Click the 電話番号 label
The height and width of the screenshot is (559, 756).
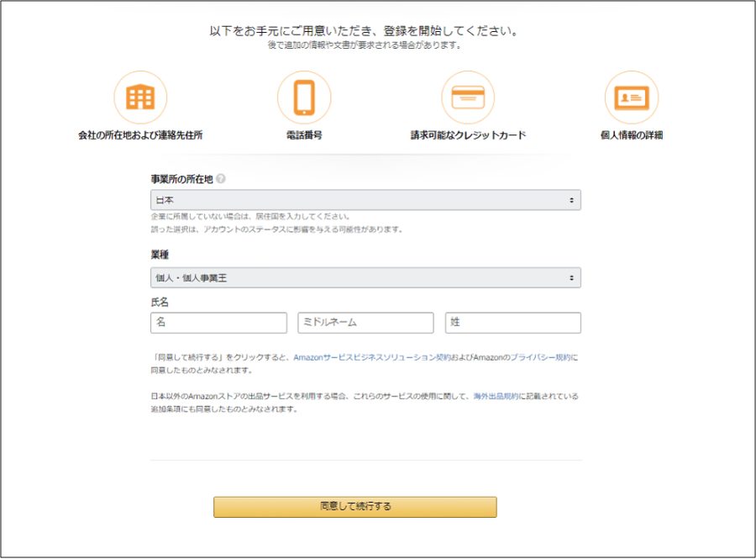pyautogui.click(x=304, y=135)
